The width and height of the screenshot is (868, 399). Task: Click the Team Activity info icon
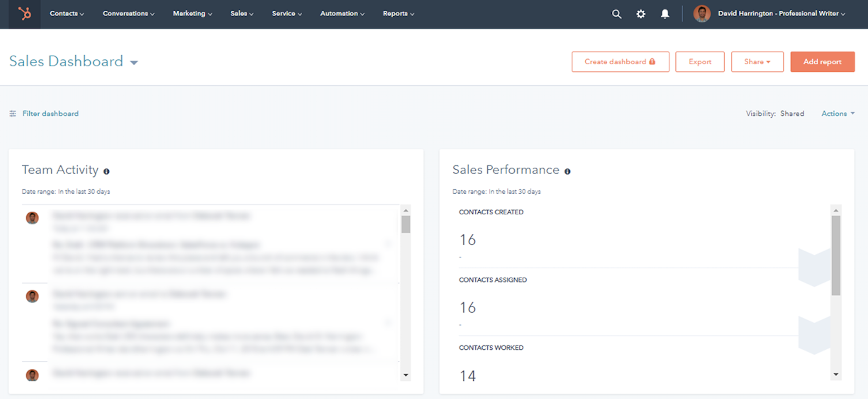(x=106, y=171)
